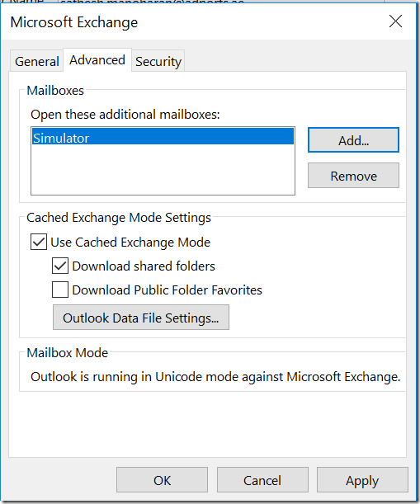
Task: Click empty space in additional mailboxes list
Action: pyautogui.click(x=163, y=169)
